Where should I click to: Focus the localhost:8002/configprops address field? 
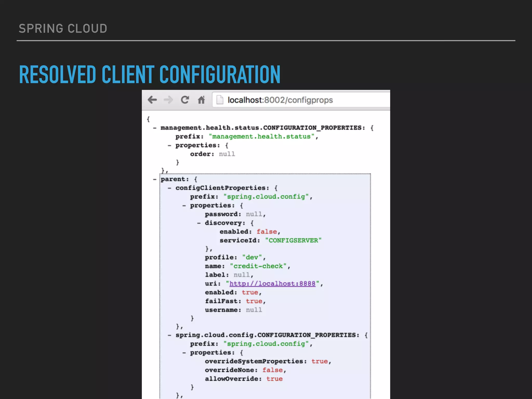click(x=301, y=100)
